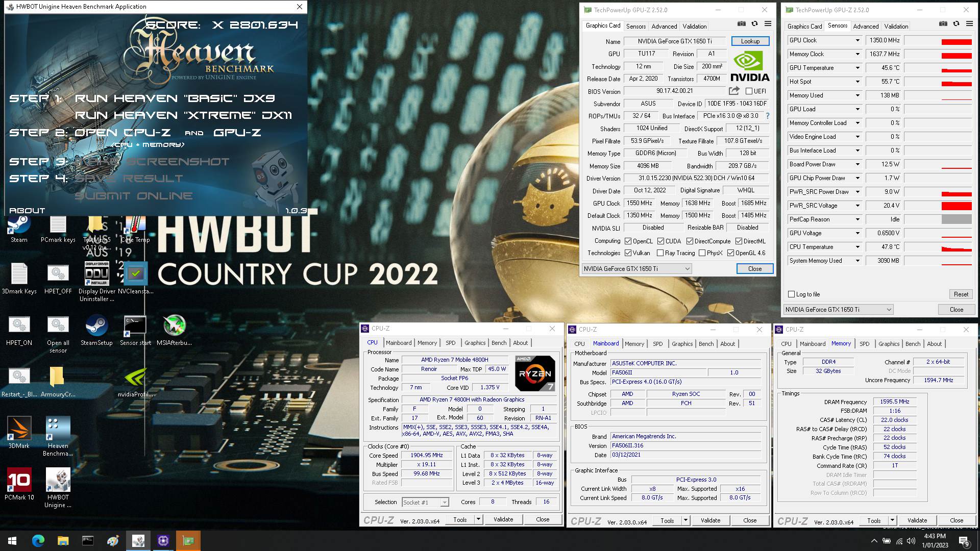Click the refresh icon in left GPU-Z window
Image resolution: width=980 pixels, height=551 pixels.
(x=754, y=23)
